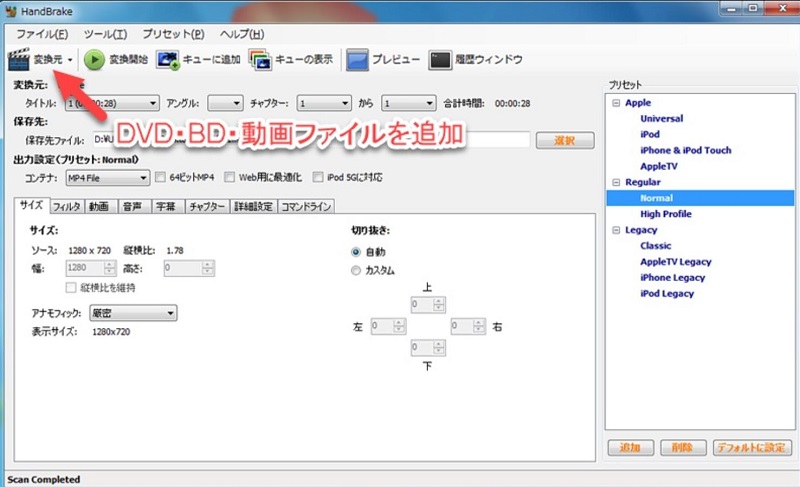
Task: Select the AppleTV preset
Action: (x=659, y=166)
